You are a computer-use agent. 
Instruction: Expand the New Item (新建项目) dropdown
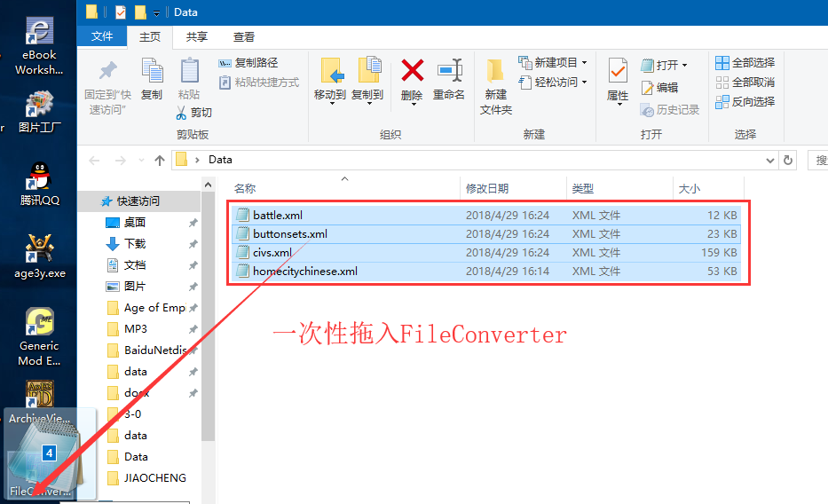pos(584,62)
